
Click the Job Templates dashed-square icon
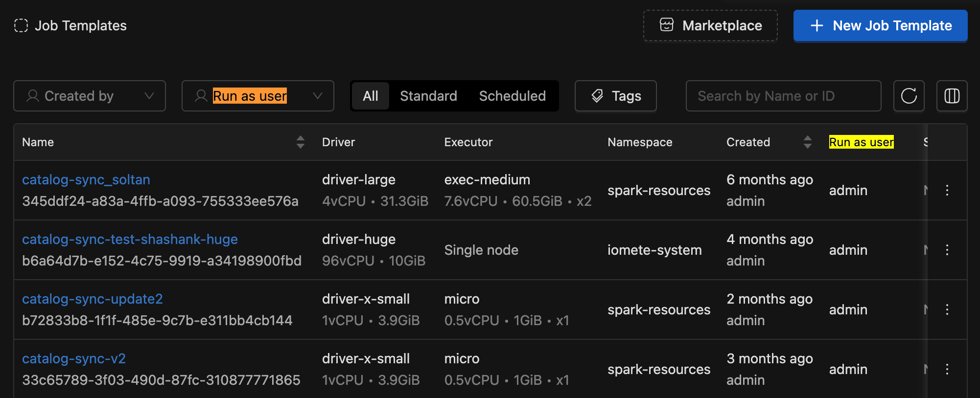pyautogui.click(x=21, y=25)
